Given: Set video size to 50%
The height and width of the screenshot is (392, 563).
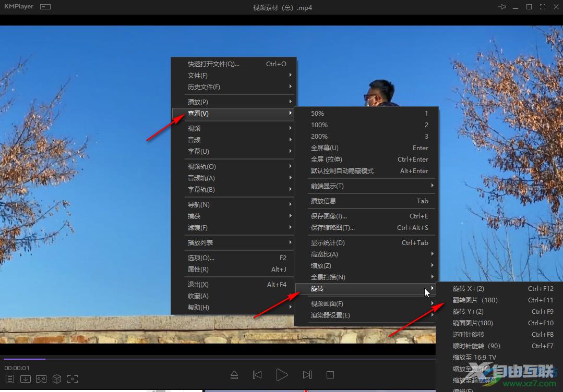Looking at the screenshot, I should pyautogui.click(x=366, y=113).
